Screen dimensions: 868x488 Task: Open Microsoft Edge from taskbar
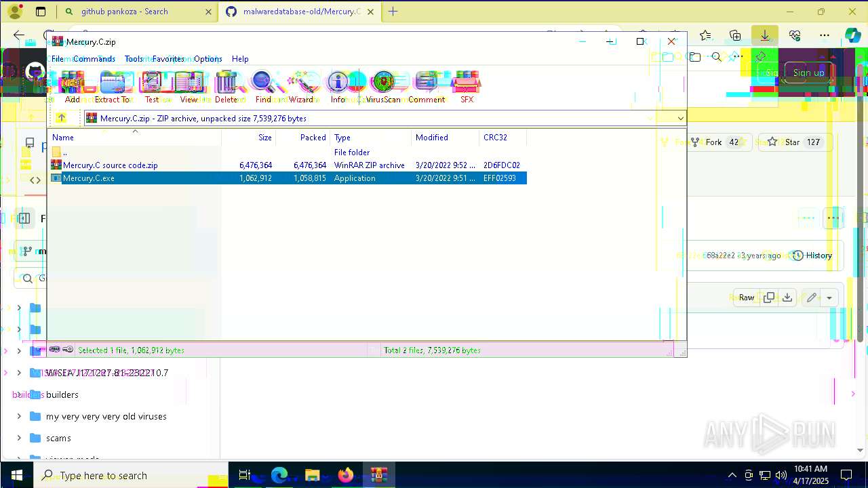(279, 475)
